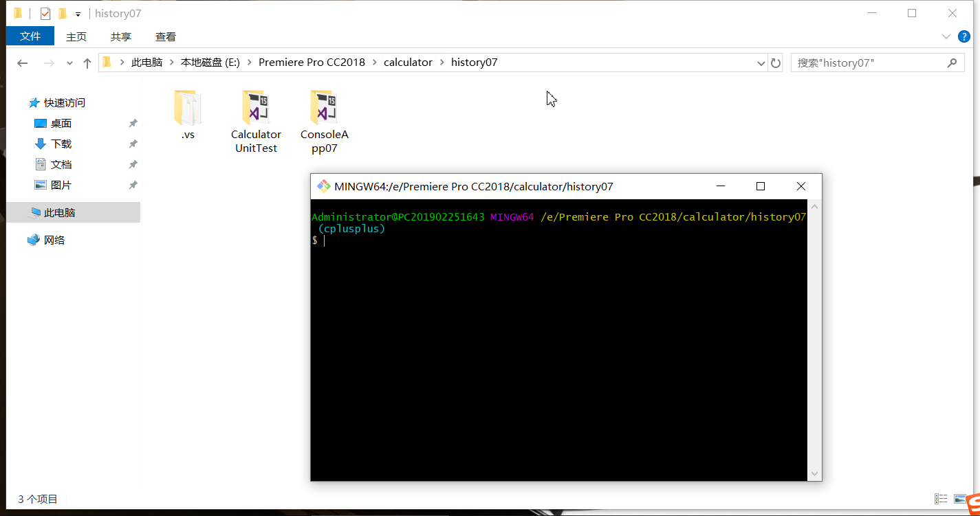Open the CalculatorUnitTest folder
The width and height of the screenshot is (980, 516).
pyautogui.click(x=256, y=122)
